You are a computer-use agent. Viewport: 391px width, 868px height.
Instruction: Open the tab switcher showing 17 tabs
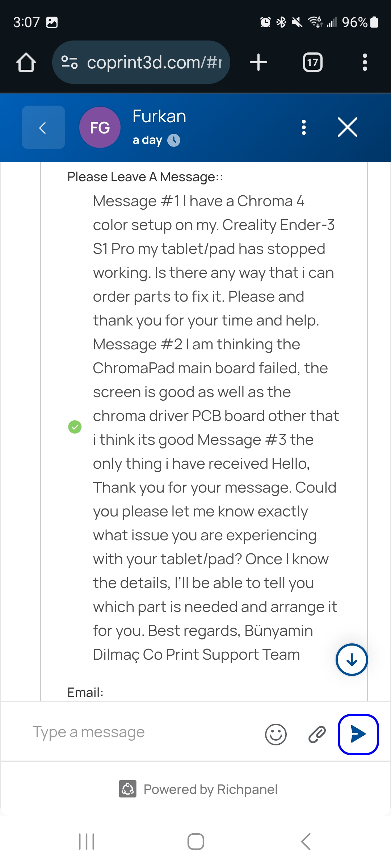tap(312, 62)
